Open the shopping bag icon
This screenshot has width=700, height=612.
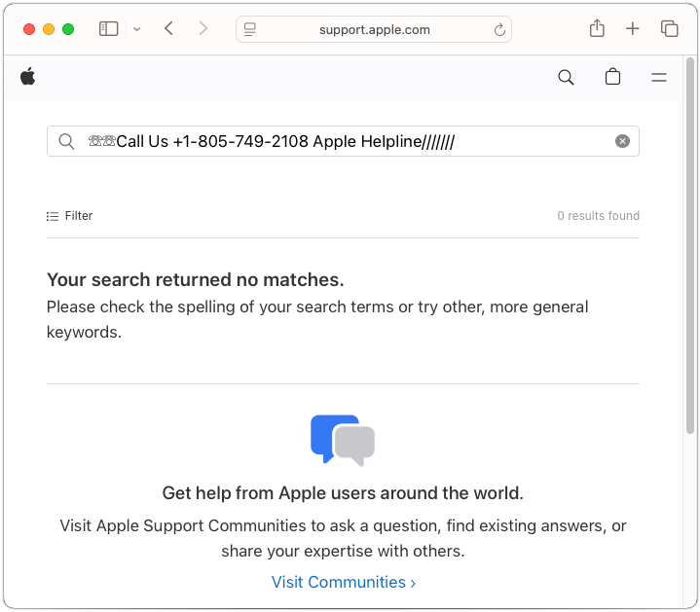pos(612,78)
